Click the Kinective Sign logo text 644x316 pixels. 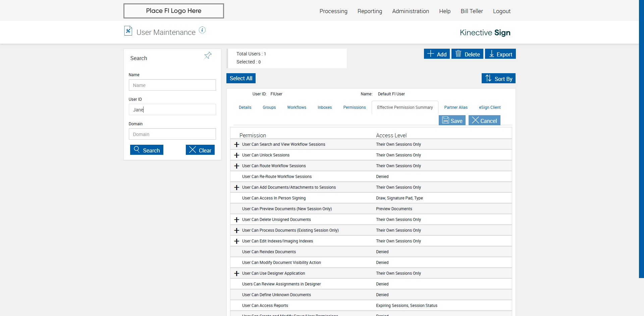pyautogui.click(x=485, y=33)
